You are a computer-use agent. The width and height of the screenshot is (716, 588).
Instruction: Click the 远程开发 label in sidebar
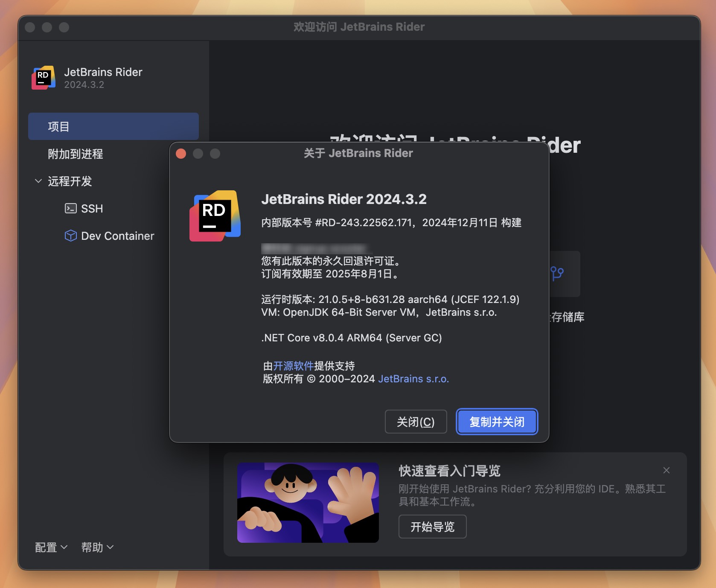[x=70, y=181]
